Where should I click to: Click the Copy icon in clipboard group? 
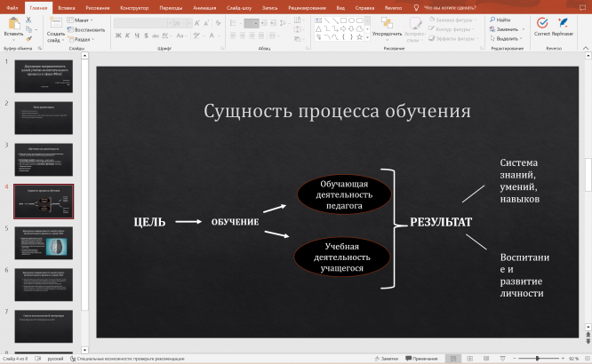click(x=28, y=29)
